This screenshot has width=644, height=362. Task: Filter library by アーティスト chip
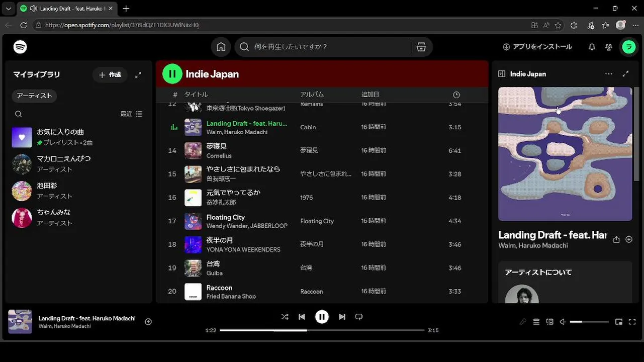pyautogui.click(x=34, y=96)
